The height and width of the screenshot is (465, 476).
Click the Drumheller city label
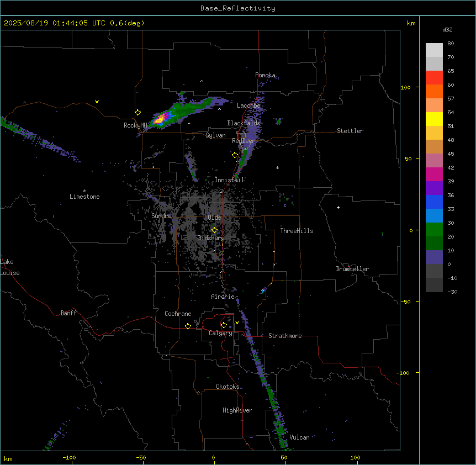(352, 269)
